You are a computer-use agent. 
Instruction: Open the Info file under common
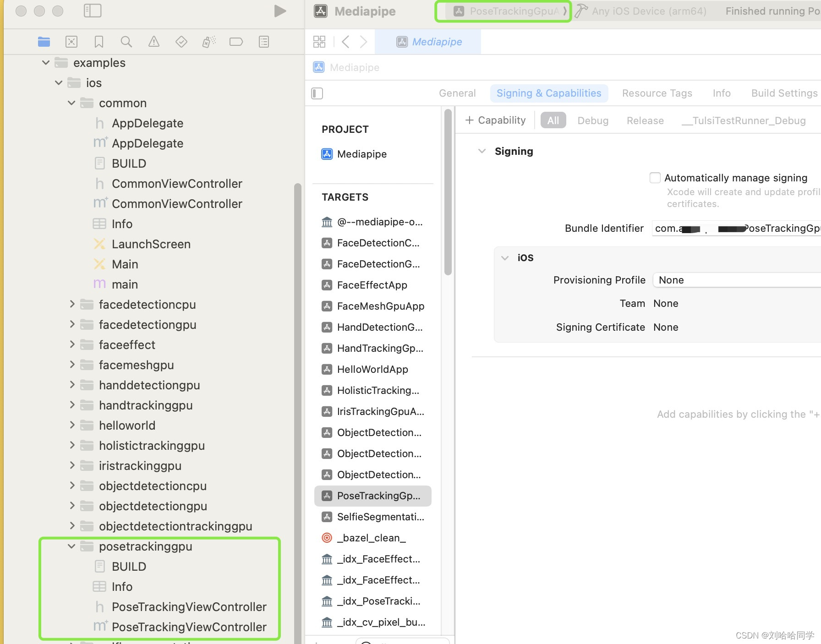pos(113,224)
